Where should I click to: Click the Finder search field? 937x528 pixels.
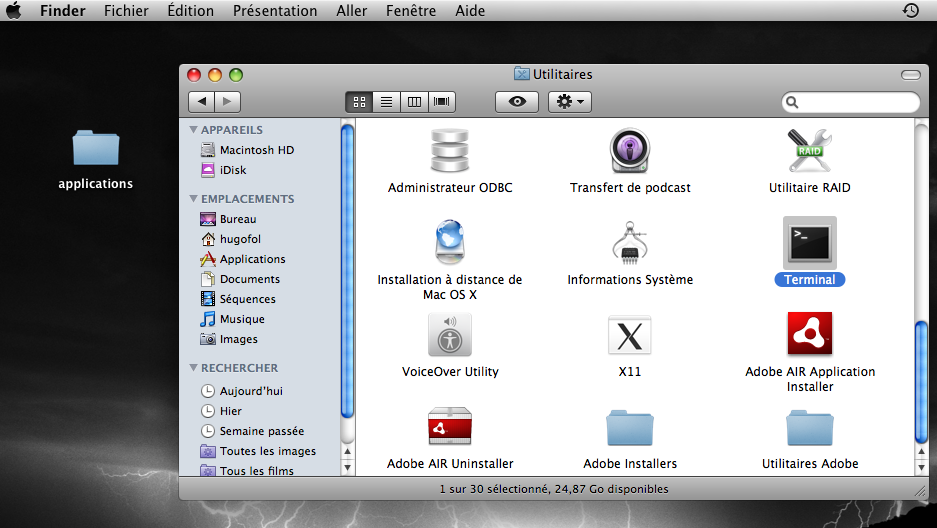tap(850, 102)
